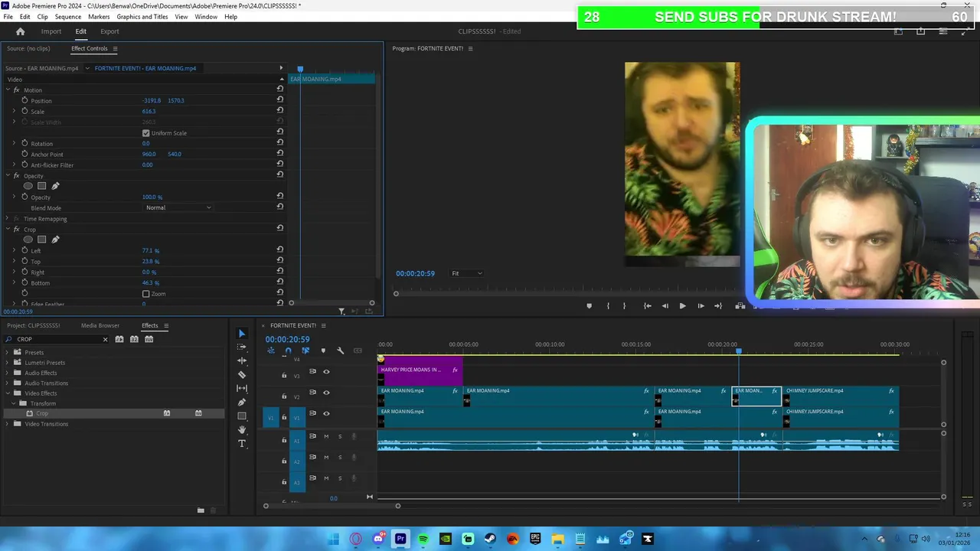Open the Sequence menu

(68, 17)
